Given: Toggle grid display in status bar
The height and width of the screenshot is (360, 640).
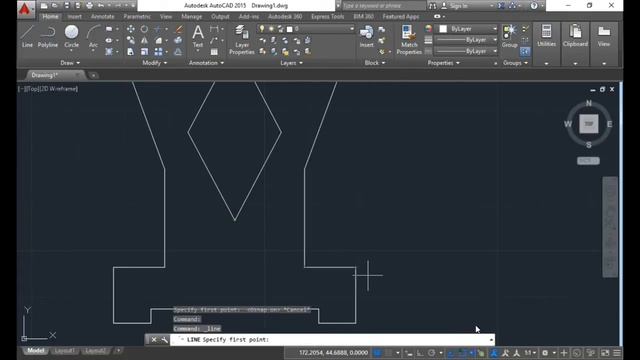Looking at the screenshot, I should tap(378, 353).
